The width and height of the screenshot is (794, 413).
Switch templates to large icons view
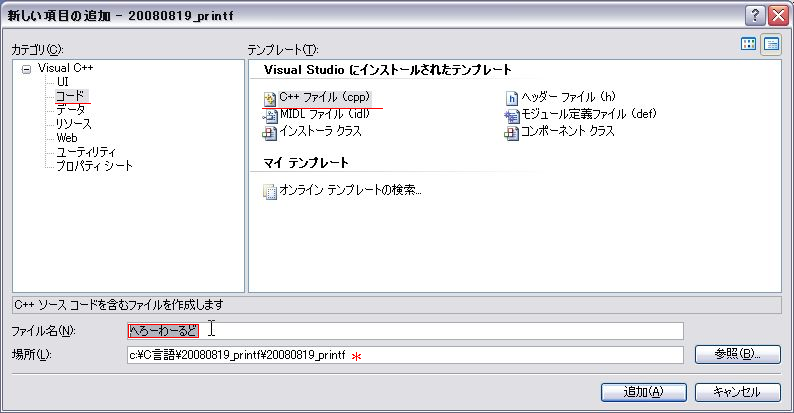coord(748,44)
